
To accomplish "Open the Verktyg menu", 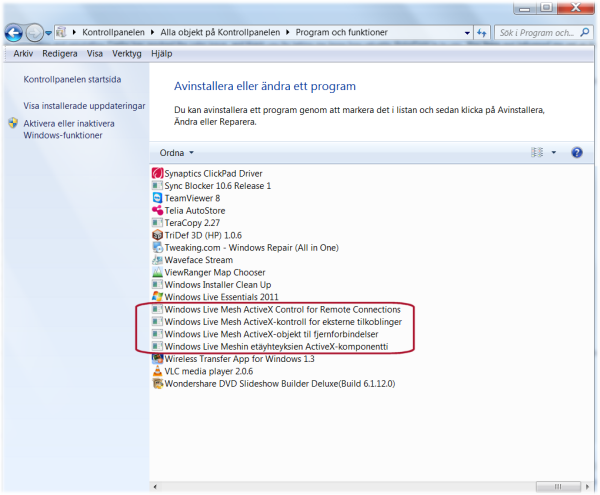I will [x=127, y=54].
